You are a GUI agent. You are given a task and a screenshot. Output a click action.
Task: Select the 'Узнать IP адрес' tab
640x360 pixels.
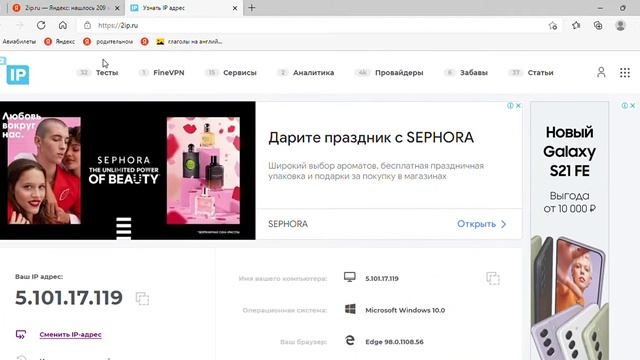[x=184, y=8]
